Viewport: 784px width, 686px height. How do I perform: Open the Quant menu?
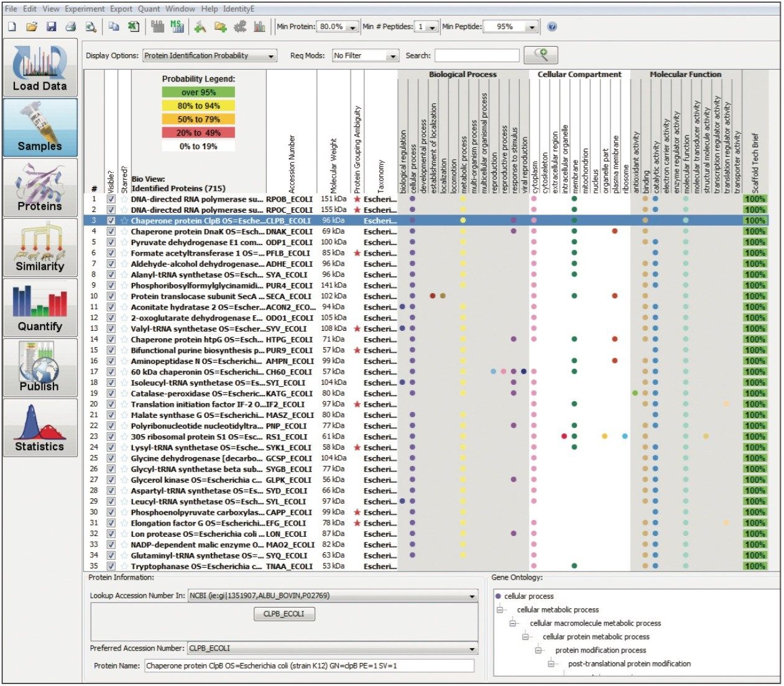pyautogui.click(x=149, y=9)
